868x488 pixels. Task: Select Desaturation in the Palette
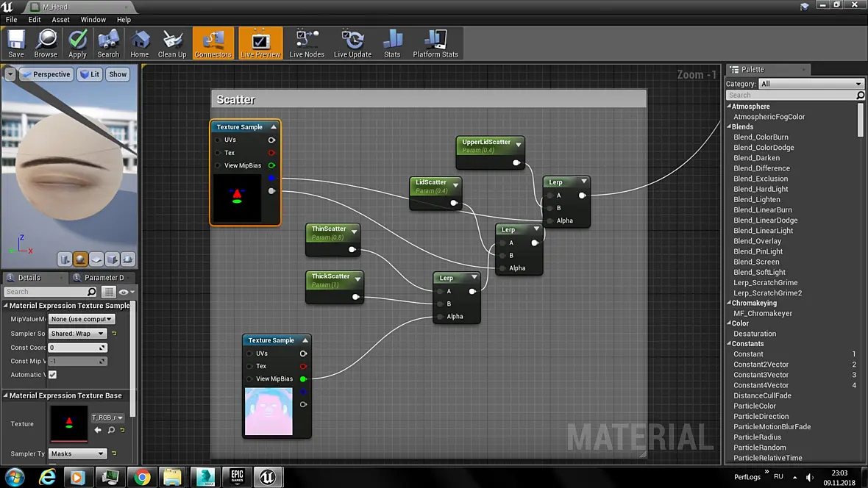(x=755, y=334)
